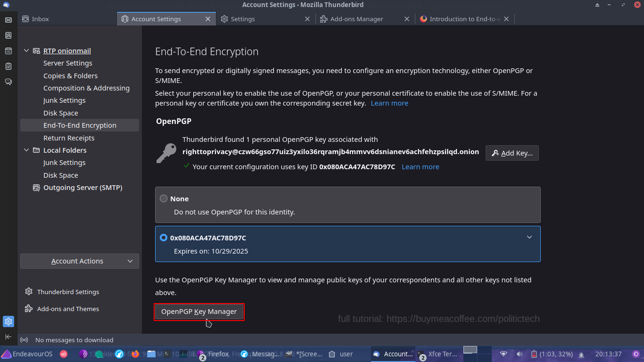Open the Account Actions dropdown
Screen dimensions: 644x362
(x=80, y=261)
